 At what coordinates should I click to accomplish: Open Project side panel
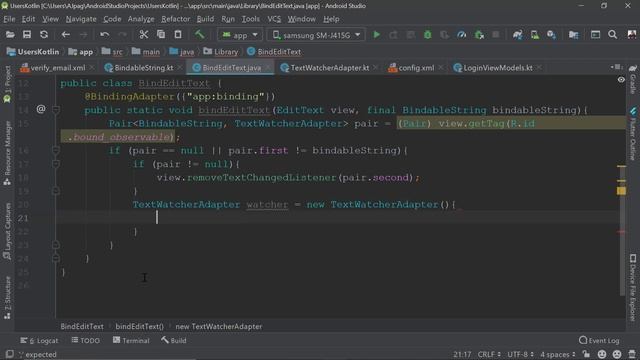point(7,84)
